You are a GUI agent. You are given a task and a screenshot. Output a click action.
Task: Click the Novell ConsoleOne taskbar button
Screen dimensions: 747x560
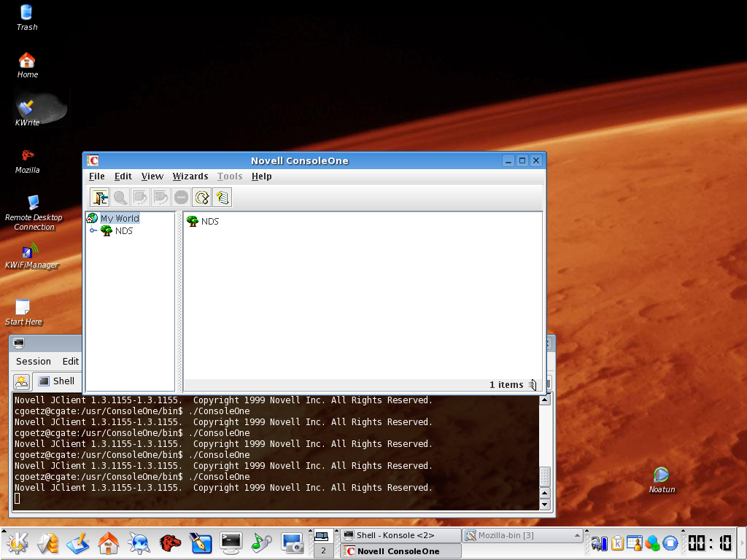coord(400,551)
